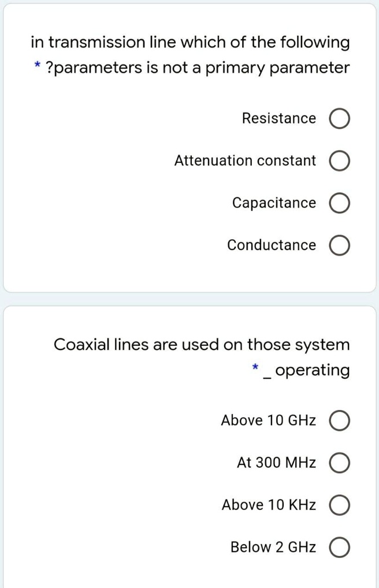
Task: Click the Capacitance label text
Action: pos(273,203)
